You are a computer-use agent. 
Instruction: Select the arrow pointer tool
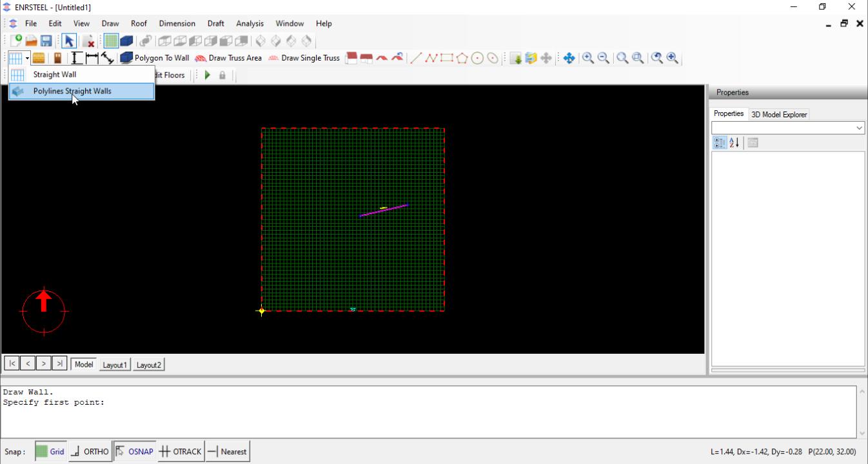[x=69, y=41]
